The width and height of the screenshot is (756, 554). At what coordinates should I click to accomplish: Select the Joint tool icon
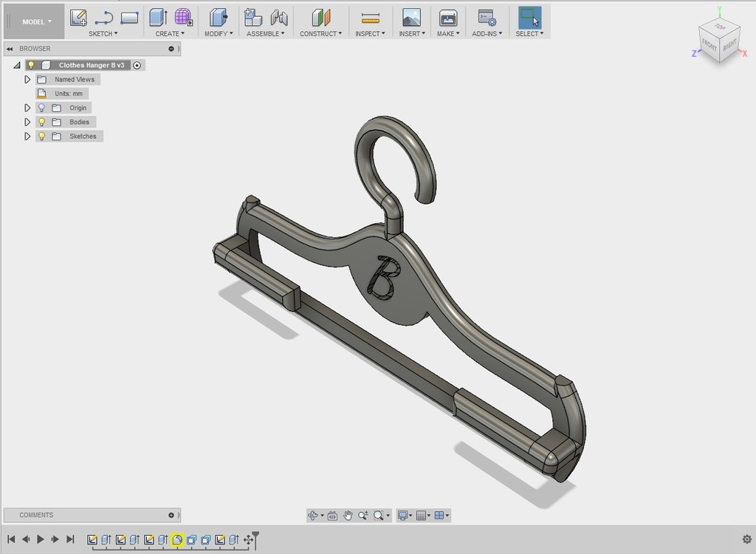tap(278, 18)
